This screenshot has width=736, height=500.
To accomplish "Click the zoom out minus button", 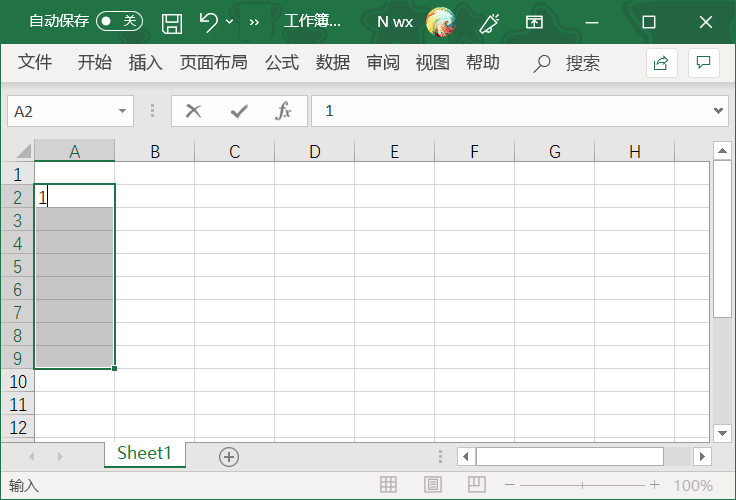I will tap(510, 485).
